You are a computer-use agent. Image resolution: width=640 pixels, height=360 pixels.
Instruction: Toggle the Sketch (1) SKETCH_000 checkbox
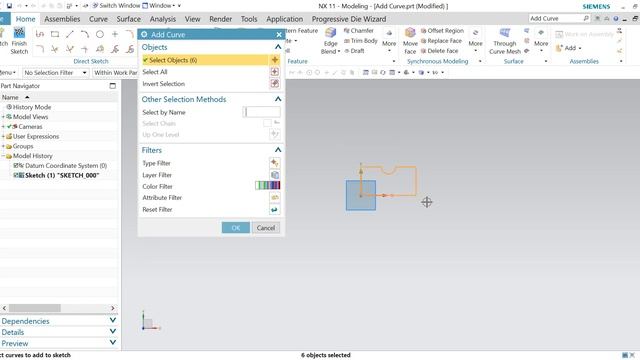[x=16, y=176]
